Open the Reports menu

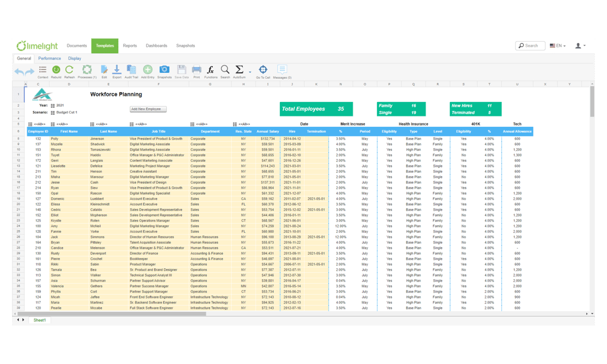(130, 45)
